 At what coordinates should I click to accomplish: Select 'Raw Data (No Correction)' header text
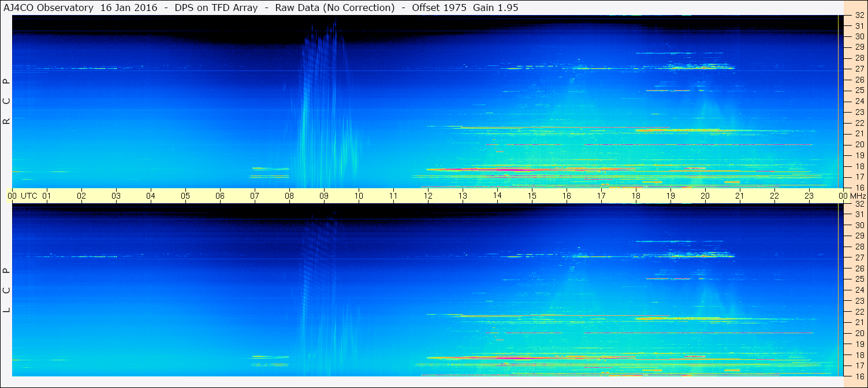coord(335,8)
